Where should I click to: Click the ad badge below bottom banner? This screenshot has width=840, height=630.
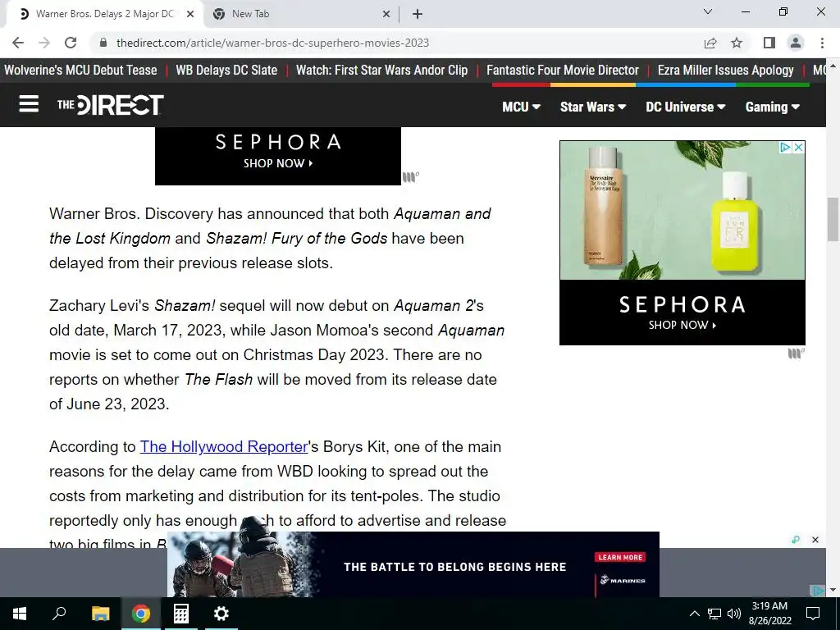click(x=818, y=591)
